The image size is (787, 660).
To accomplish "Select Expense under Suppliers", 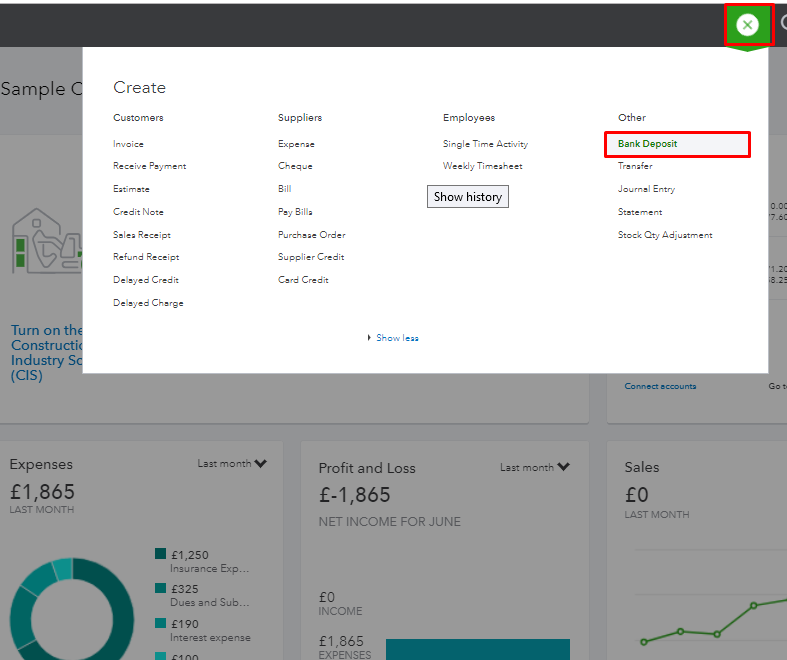I will click(296, 144).
